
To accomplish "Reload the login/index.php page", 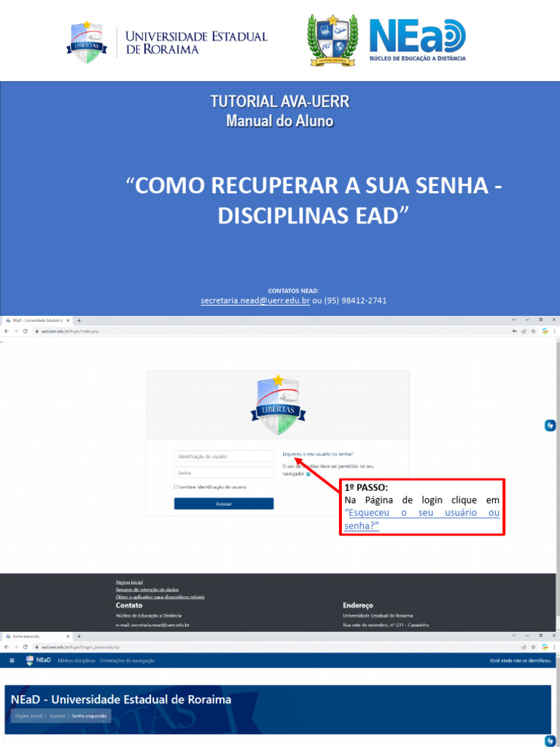I will [x=26, y=331].
